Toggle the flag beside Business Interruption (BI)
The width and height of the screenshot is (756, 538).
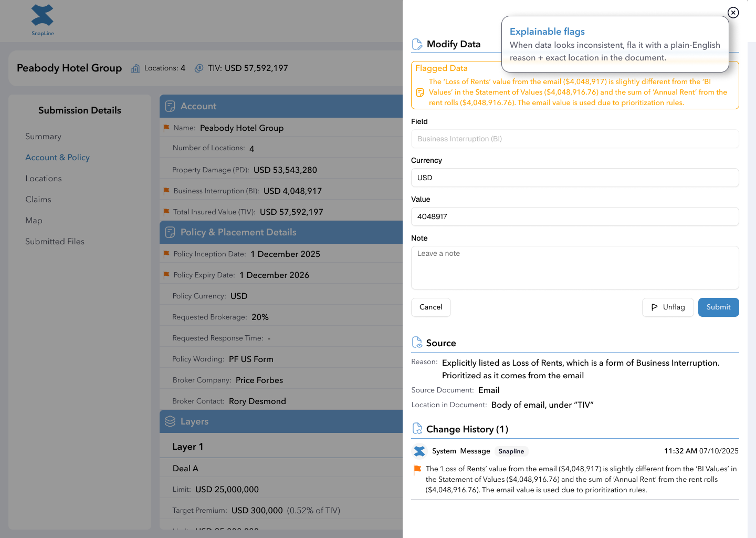click(166, 190)
